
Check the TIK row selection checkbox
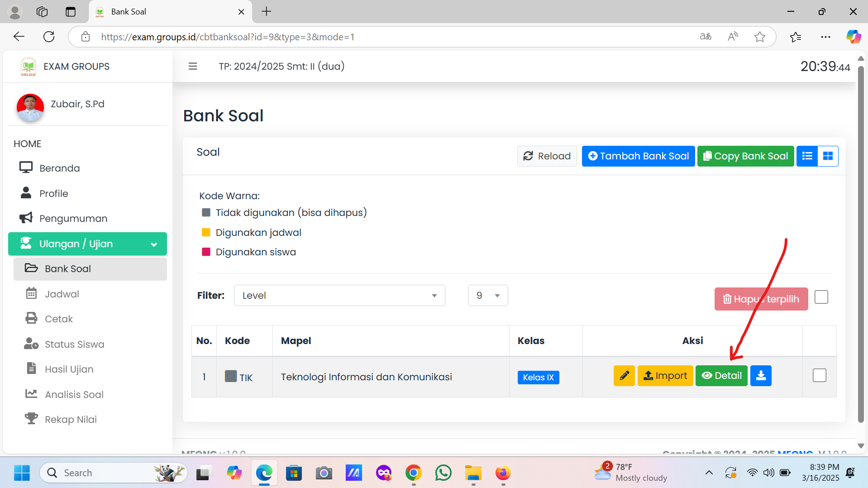[x=819, y=376]
